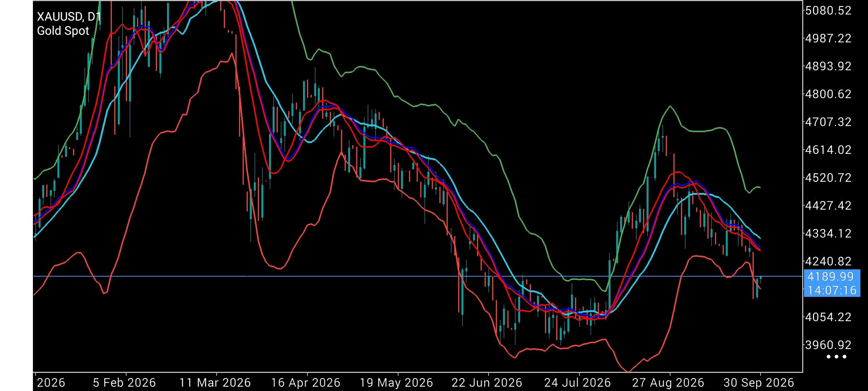Click the 11 Mar 2026 time axis label
Screen dimensions: 868x391
click(x=215, y=383)
